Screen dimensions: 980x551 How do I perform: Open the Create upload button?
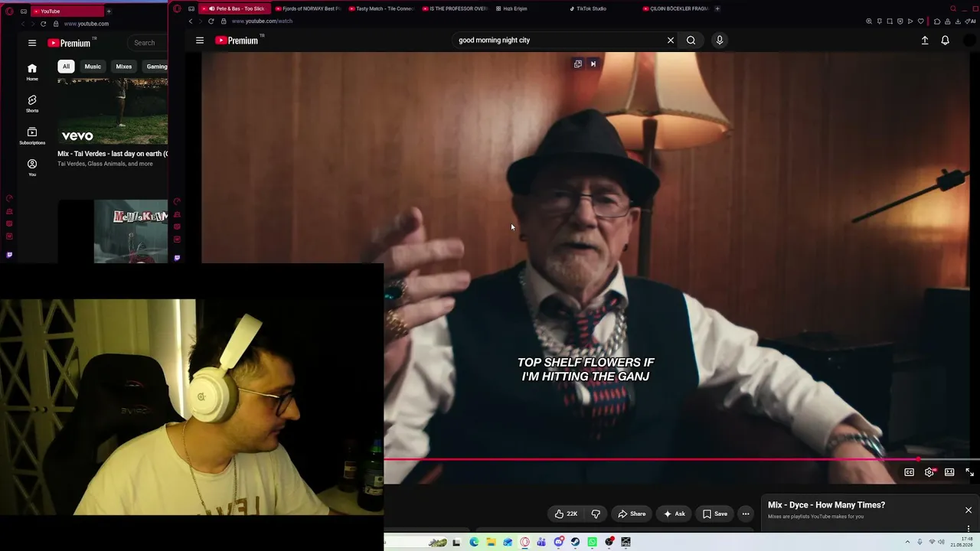[925, 41]
